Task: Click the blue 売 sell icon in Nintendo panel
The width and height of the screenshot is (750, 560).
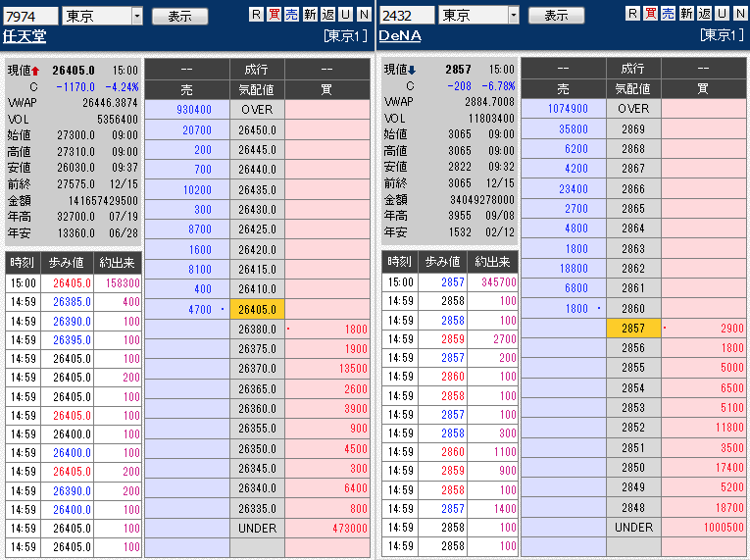Action: pos(292,15)
